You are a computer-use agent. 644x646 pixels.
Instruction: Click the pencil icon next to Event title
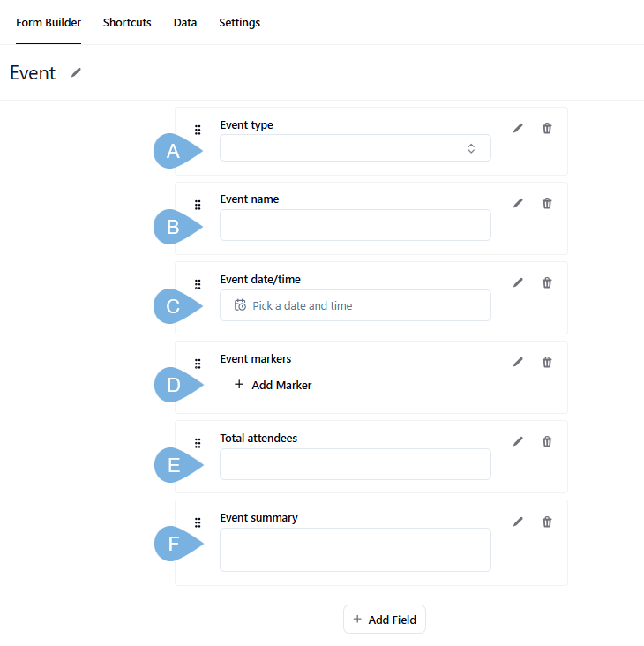pyautogui.click(x=76, y=73)
